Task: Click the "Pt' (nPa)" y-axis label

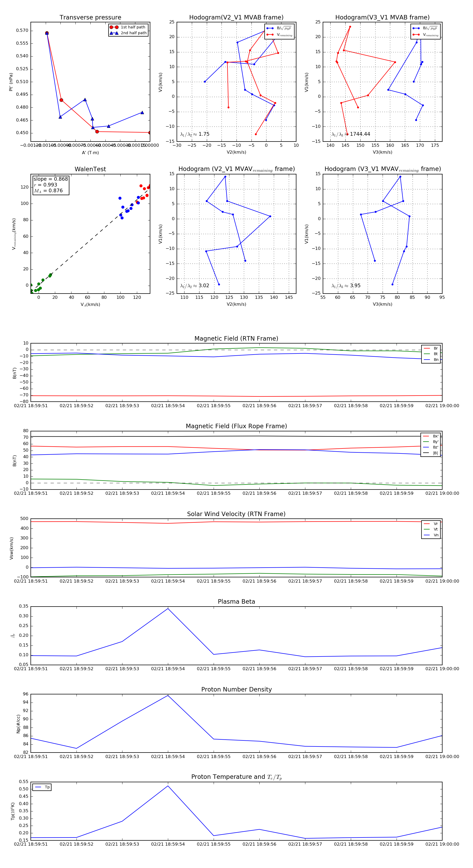Action: click(11, 82)
